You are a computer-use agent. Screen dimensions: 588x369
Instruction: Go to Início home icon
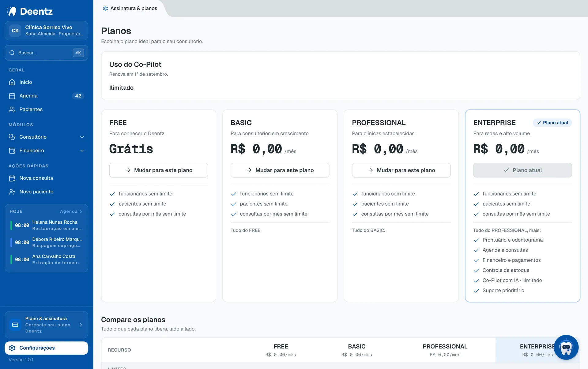tap(12, 82)
